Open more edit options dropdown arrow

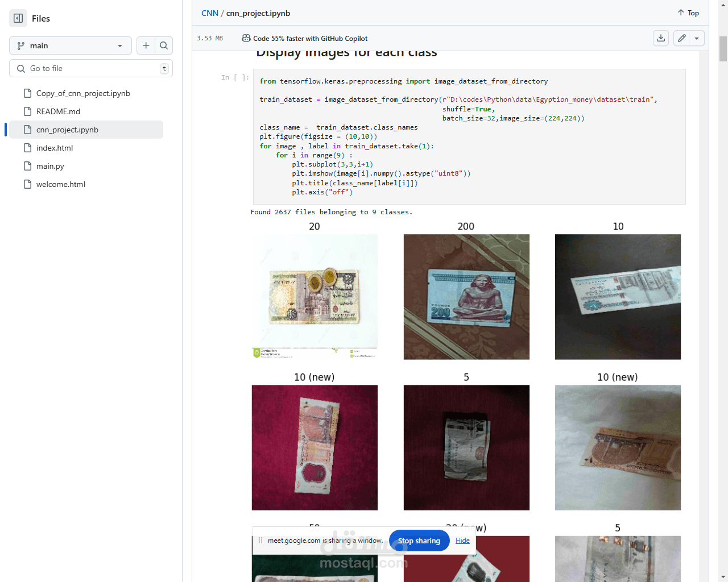pyautogui.click(x=697, y=38)
